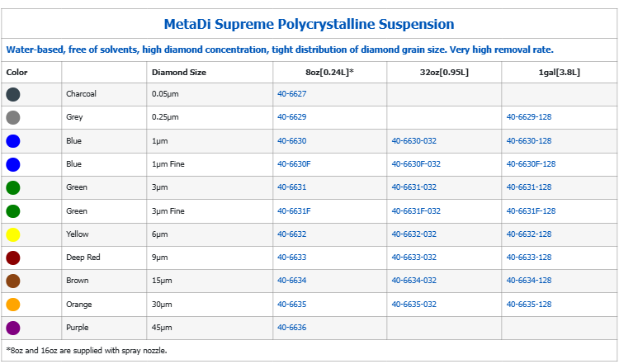This screenshot has height=364, width=619.
Task: Click the MetaDi Supreme Polycrystalline Suspension title
Action: click(309, 24)
